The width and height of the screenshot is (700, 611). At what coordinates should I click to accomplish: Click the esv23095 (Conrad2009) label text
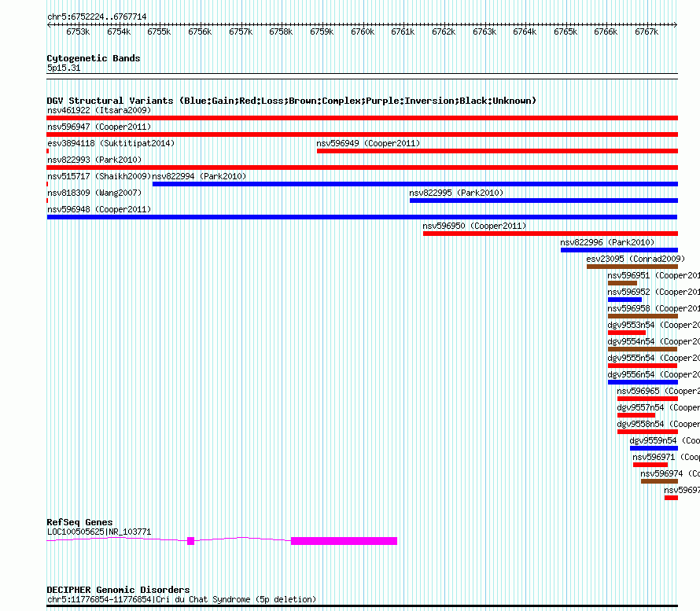(x=636, y=259)
